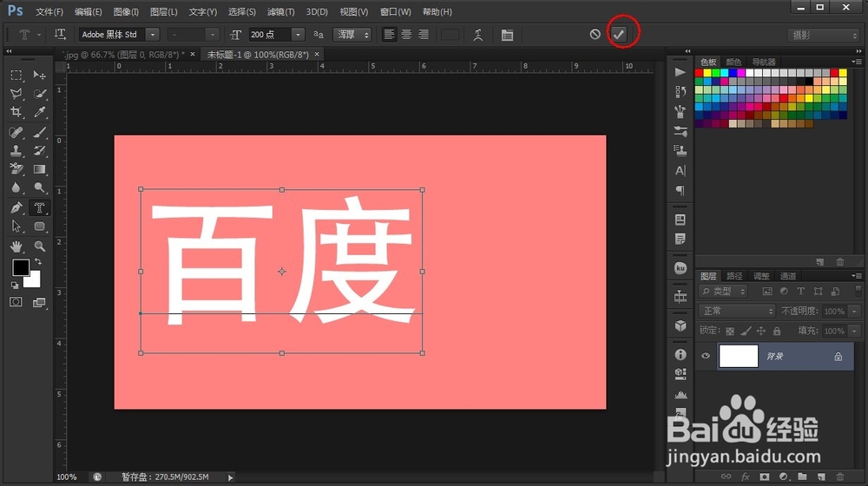Cancel current text edits
Image resolution: width=868 pixels, height=486 pixels.
[x=595, y=35]
